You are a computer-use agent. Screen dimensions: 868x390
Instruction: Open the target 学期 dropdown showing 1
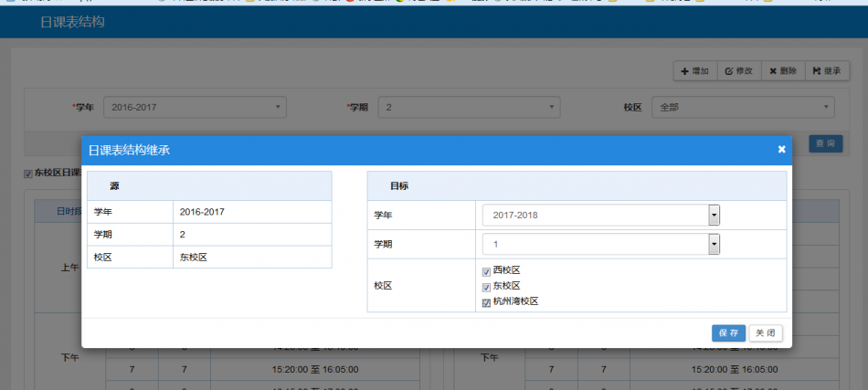click(x=600, y=245)
